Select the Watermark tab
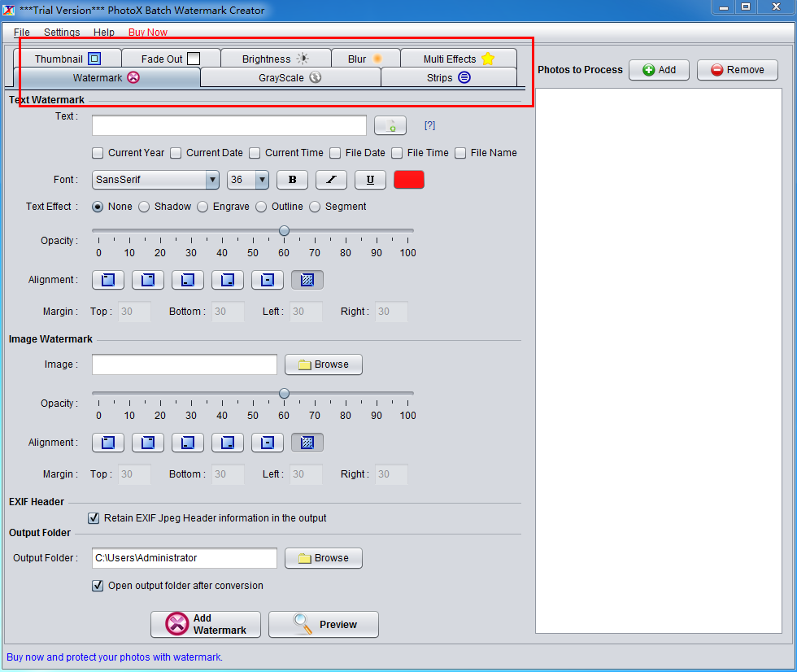The width and height of the screenshot is (797, 672). (x=106, y=77)
